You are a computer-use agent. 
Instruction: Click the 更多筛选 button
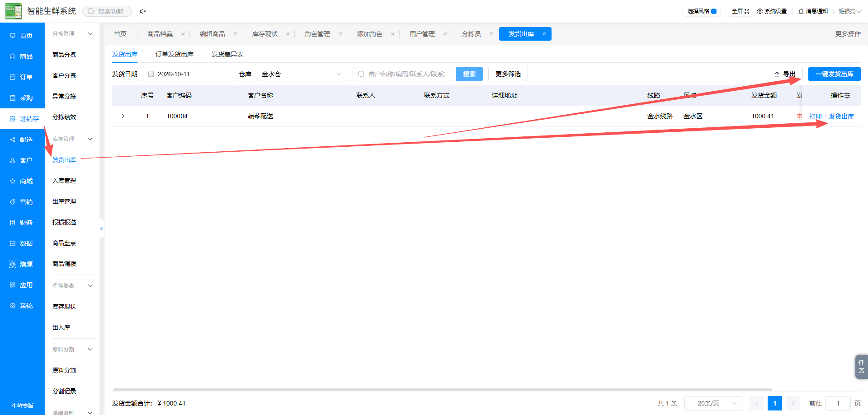[508, 74]
